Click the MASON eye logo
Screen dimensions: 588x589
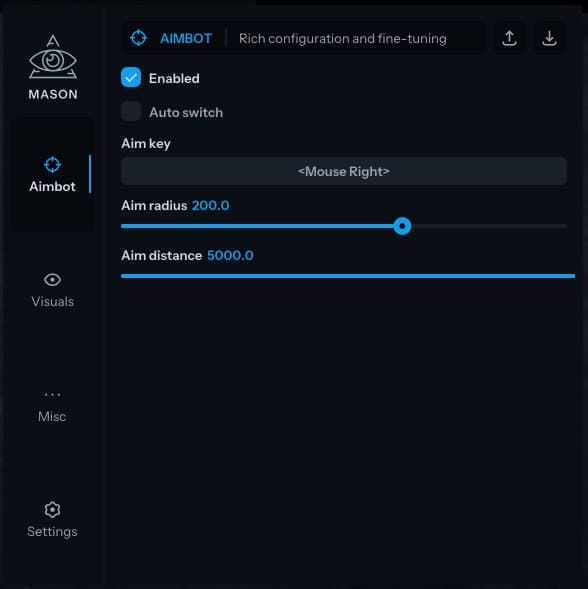53,57
